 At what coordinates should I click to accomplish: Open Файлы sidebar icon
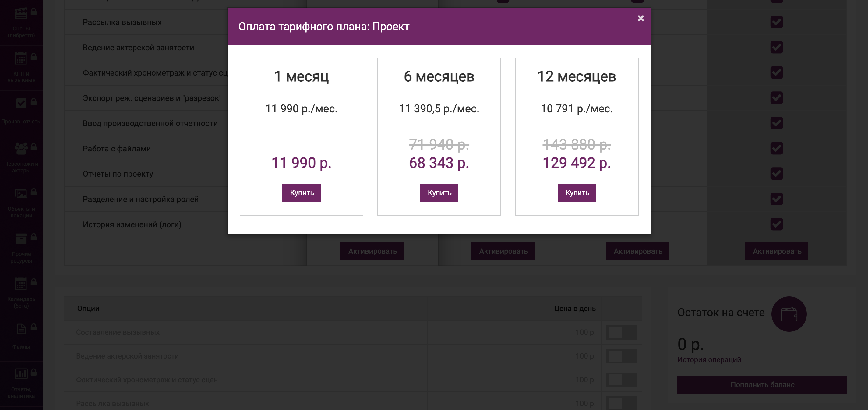point(21,329)
